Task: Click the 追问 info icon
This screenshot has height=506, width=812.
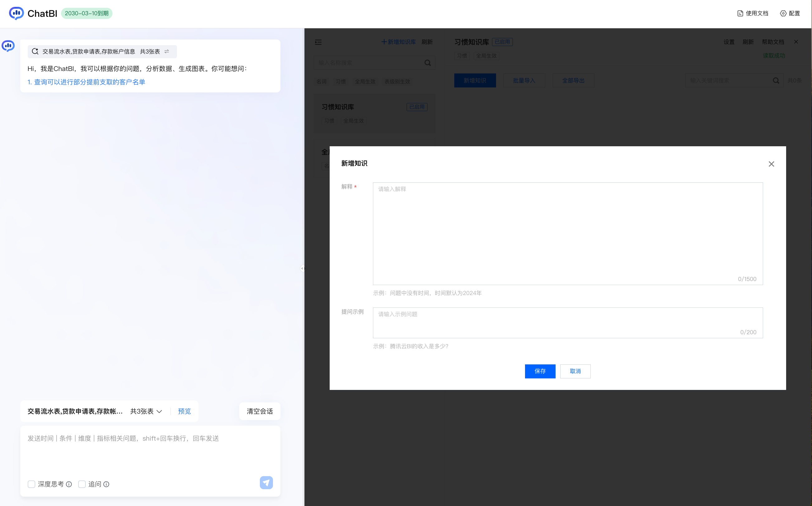Action: click(107, 484)
